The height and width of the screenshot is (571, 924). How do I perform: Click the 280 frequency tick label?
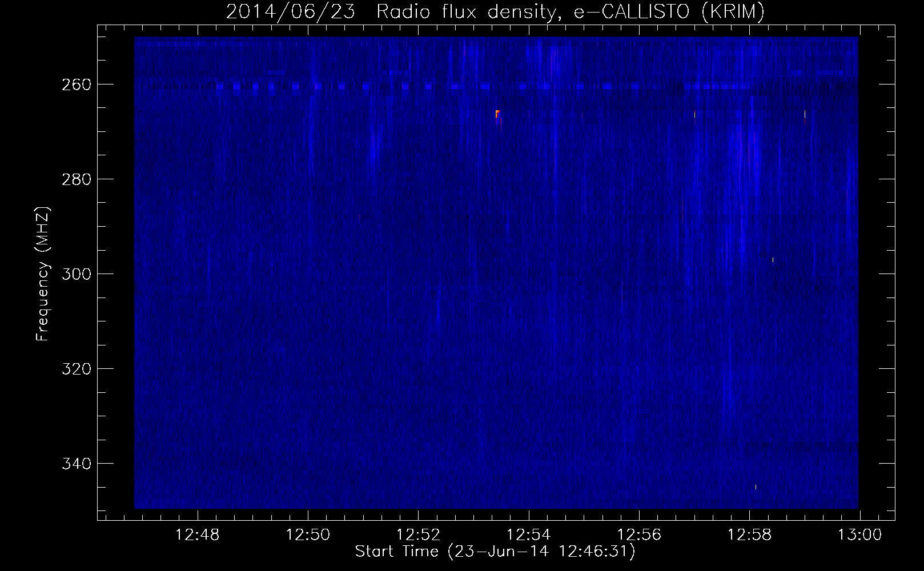tap(76, 179)
